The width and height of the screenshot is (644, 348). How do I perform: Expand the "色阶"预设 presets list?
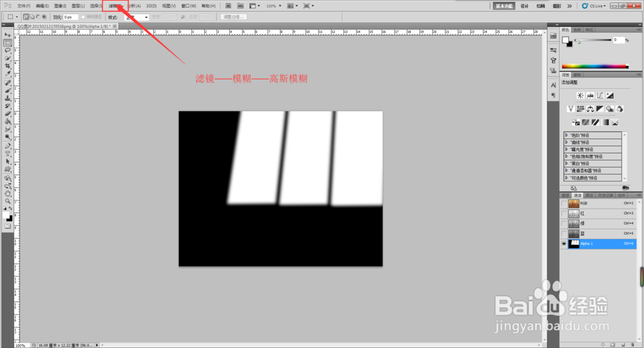(x=566, y=135)
